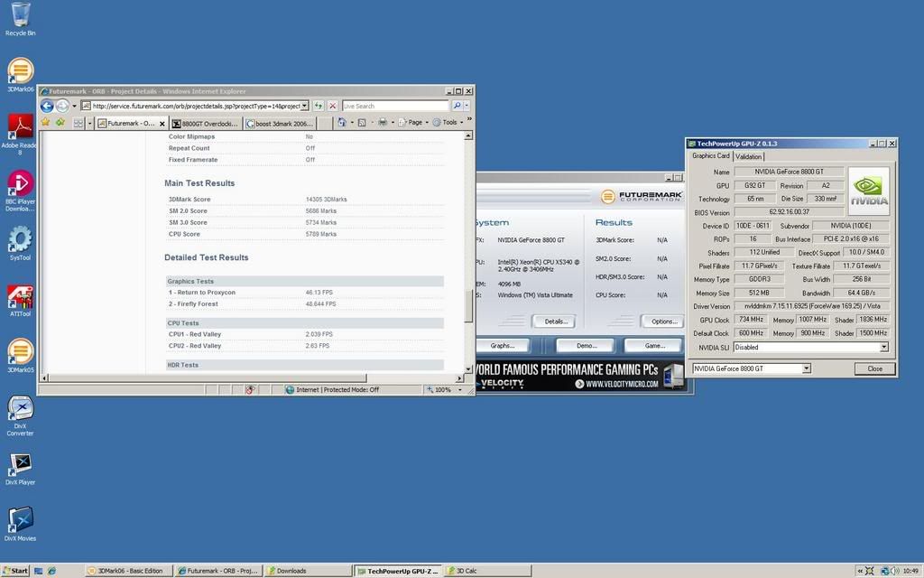The image size is (924, 578).
Task: Click the BIOS Version 62.92.16.00.37 field
Action: point(789,211)
